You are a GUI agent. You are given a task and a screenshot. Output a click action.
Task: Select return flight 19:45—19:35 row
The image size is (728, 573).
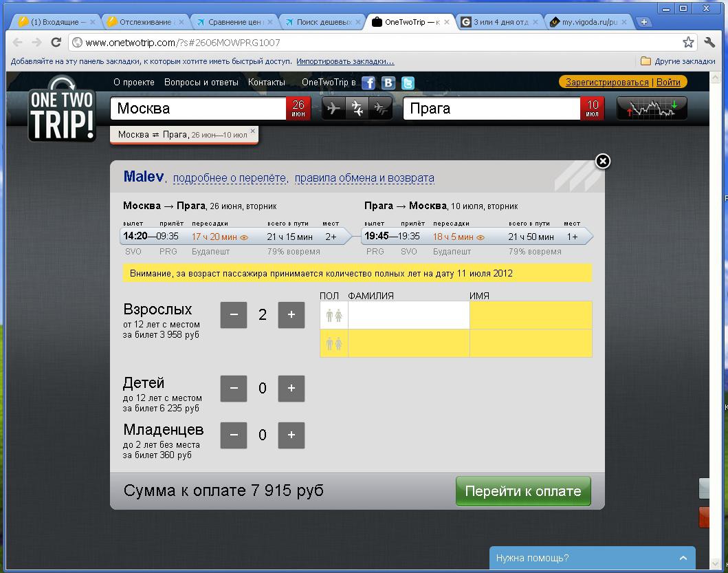click(477, 237)
